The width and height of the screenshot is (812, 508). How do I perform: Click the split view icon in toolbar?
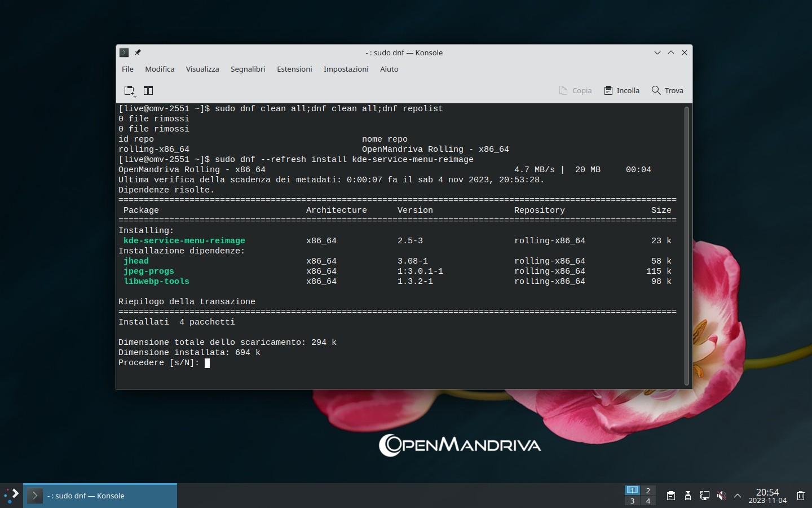click(x=148, y=90)
